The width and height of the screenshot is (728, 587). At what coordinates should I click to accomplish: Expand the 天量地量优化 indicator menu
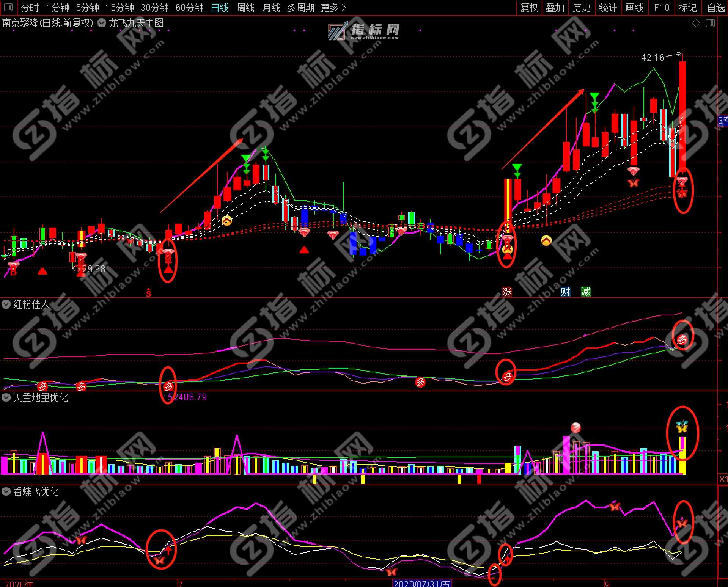tap(6, 397)
